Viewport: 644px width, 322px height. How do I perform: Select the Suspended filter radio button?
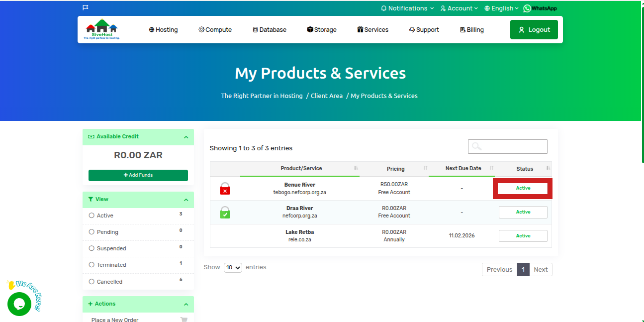pos(92,248)
